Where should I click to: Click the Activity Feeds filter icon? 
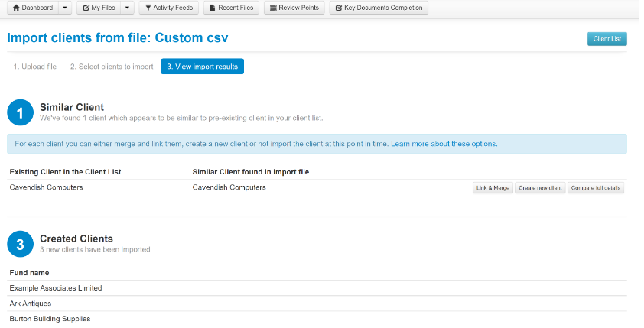click(x=148, y=8)
